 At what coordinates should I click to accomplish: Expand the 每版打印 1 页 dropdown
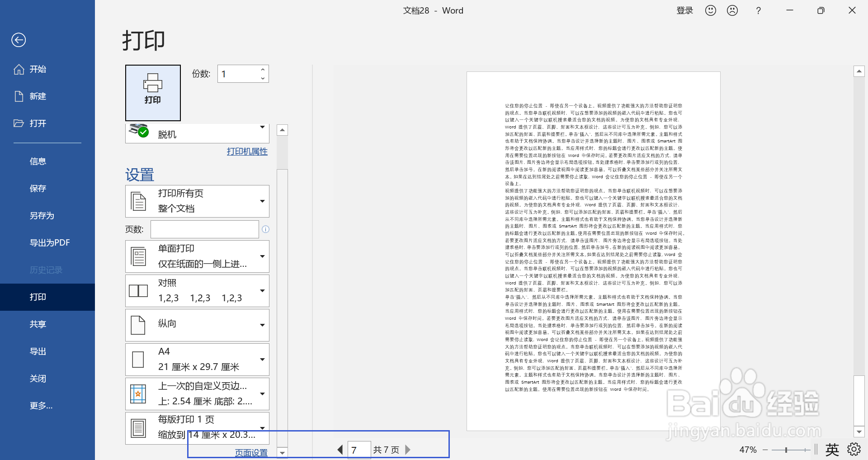(x=197, y=428)
